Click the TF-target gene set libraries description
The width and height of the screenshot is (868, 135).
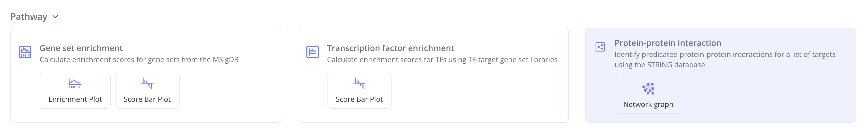[442, 60]
